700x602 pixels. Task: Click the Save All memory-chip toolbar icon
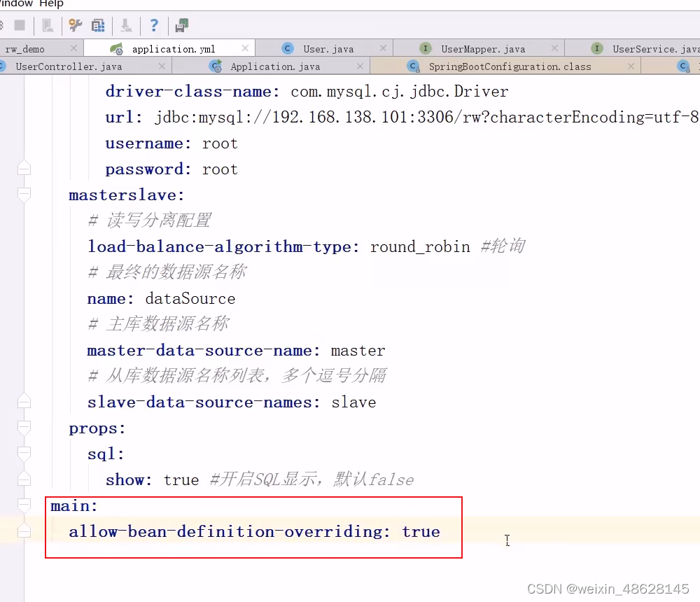click(181, 24)
